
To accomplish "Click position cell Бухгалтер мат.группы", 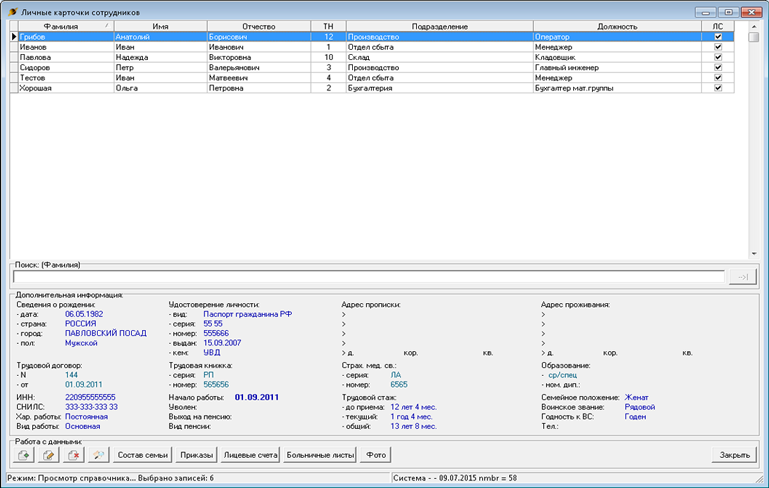I will point(617,88).
